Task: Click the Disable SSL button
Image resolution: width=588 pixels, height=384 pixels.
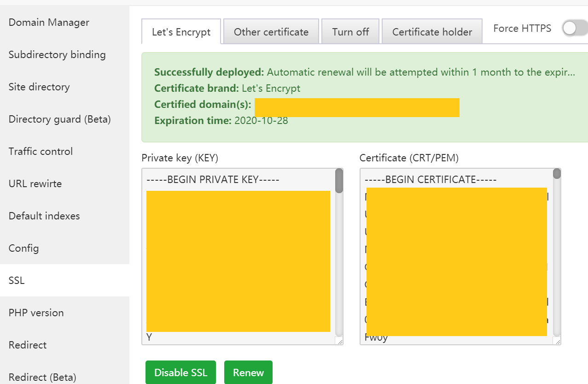Action: point(180,372)
